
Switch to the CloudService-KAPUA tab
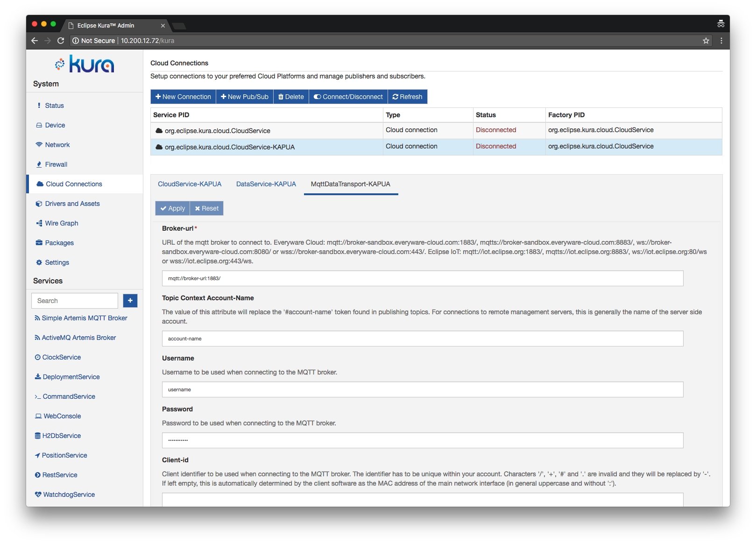(190, 184)
